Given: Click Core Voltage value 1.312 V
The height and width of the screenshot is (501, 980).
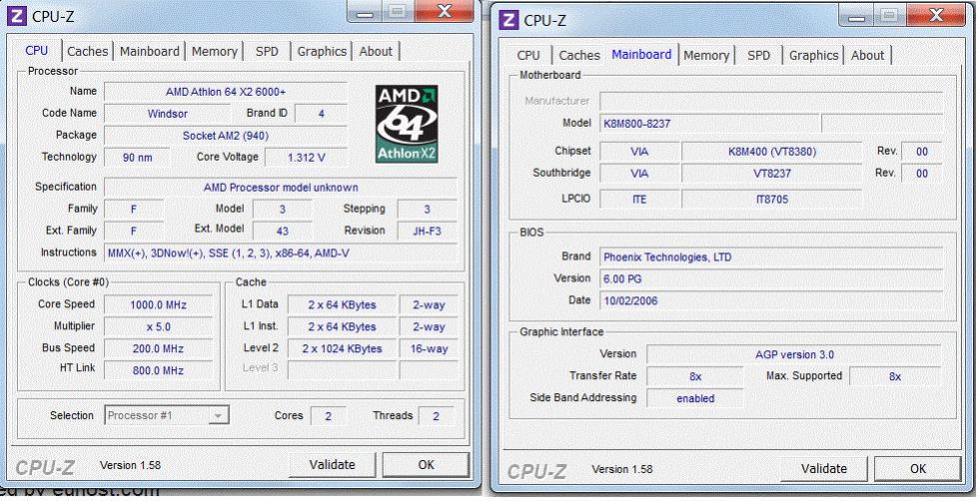Looking at the screenshot, I should tap(307, 158).
